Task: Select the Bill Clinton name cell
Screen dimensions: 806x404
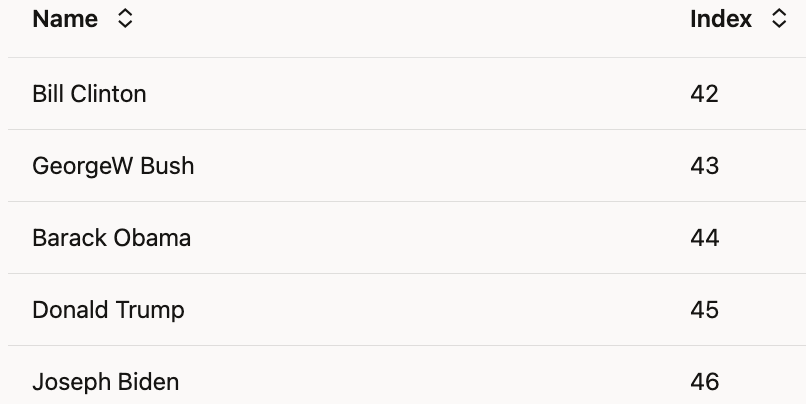Action: pos(89,94)
